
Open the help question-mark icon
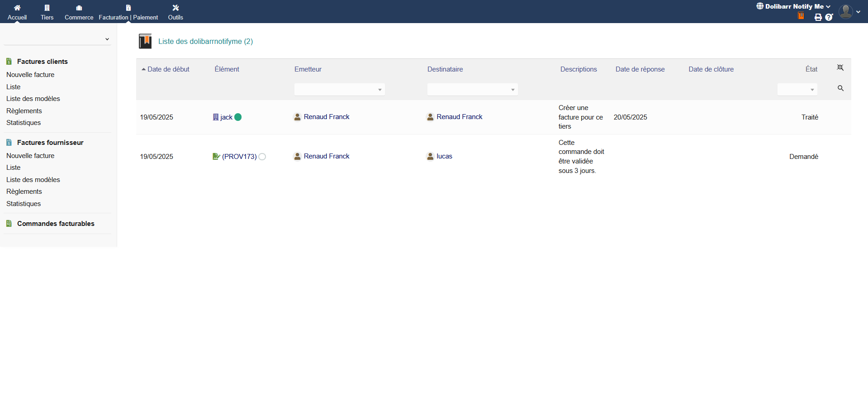pos(829,17)
